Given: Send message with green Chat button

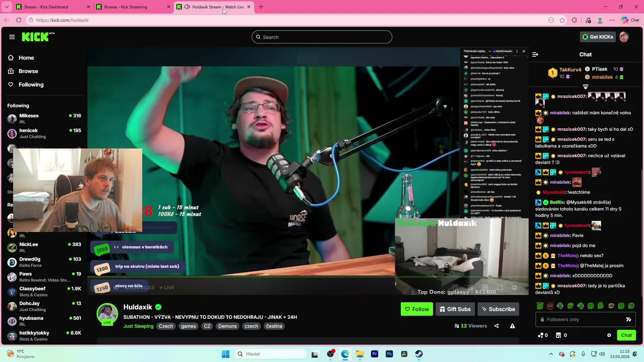Looking at the screenshot, I should tap(626, 335).
